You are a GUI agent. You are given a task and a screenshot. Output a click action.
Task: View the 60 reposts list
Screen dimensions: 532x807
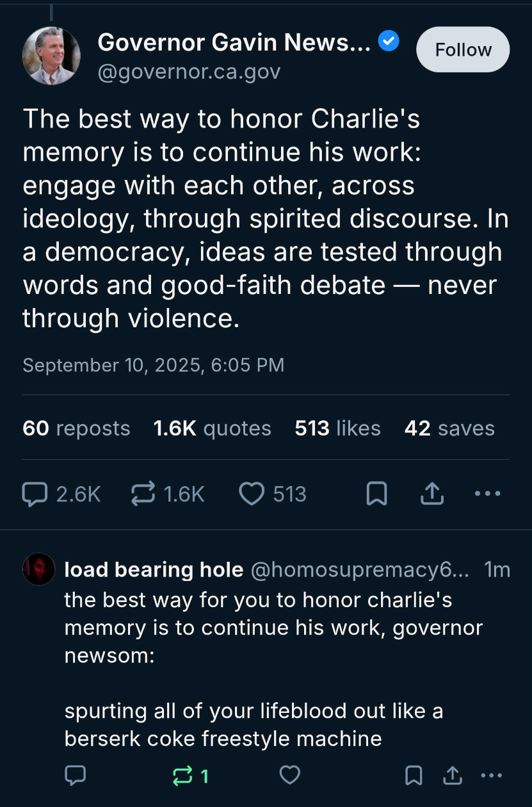76,428
